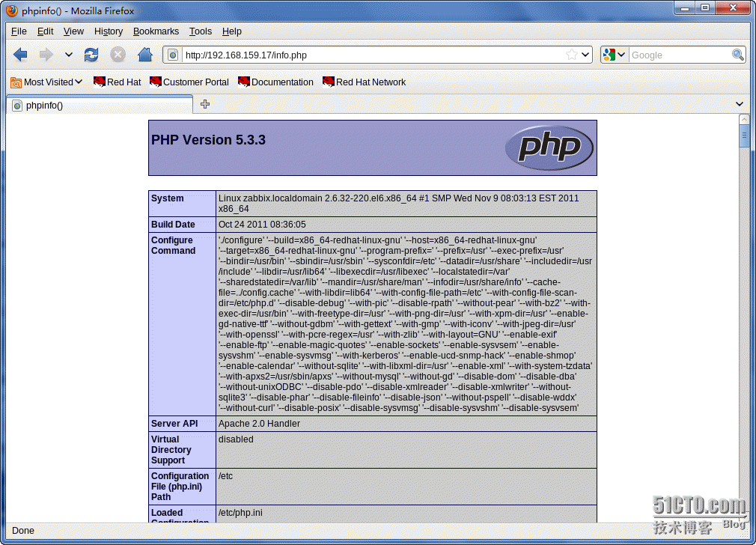Click the Virtual Directory Support label
The width and height of the screenshot is (756, 545).
pos(171,450)
